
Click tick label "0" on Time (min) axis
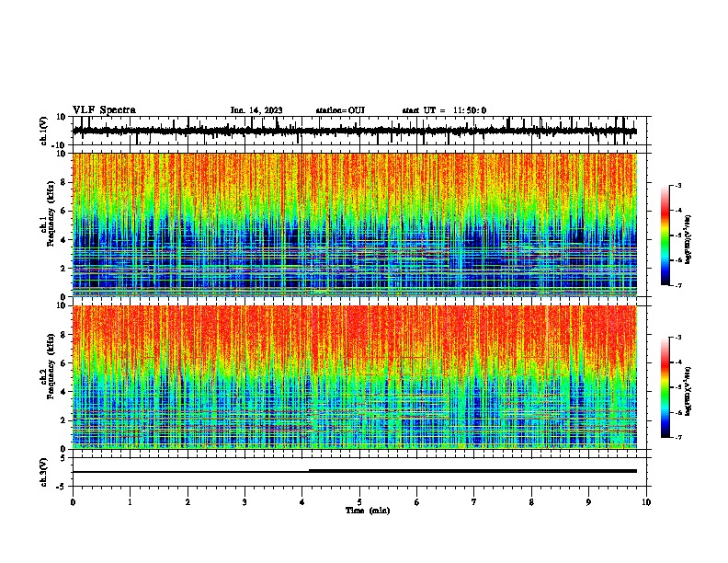(73, 502)
